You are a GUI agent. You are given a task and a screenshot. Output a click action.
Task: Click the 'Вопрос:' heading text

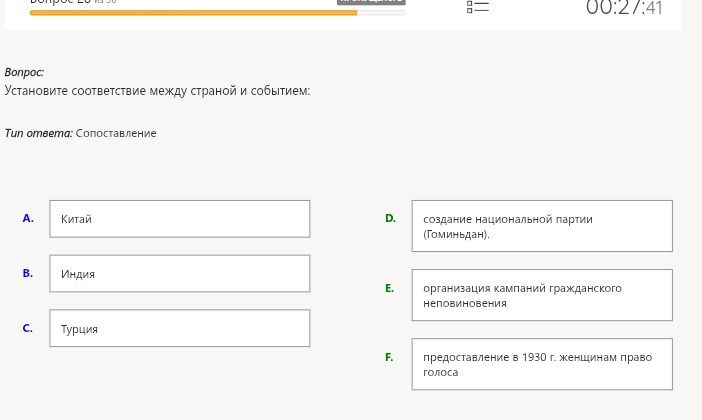(24, 72)
